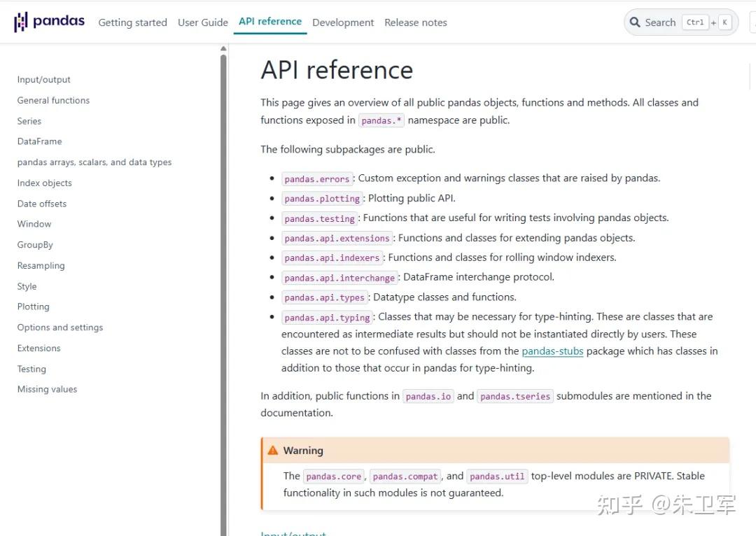Screen dimensions: 756x536
Task: Open the Getting started tab
Action: pos(132,22)
